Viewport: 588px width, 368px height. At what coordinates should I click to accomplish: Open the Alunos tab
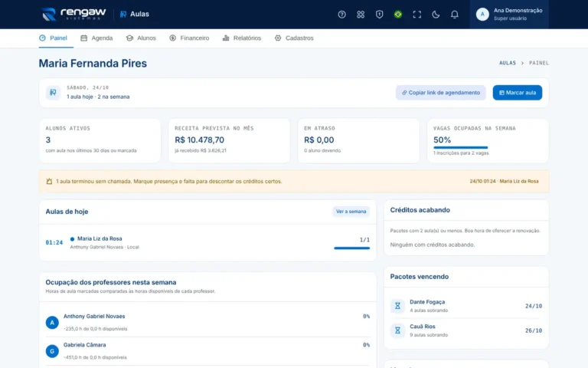pos(141,38)
